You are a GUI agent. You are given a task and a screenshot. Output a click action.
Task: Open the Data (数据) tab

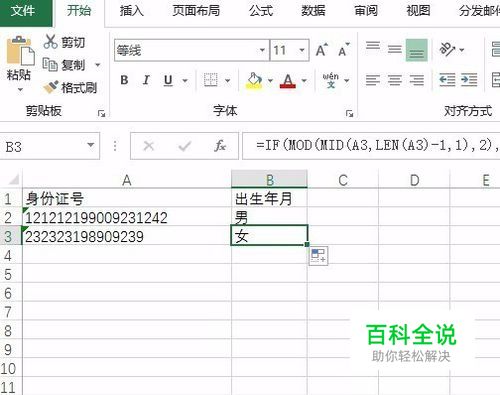coord(313,11)
